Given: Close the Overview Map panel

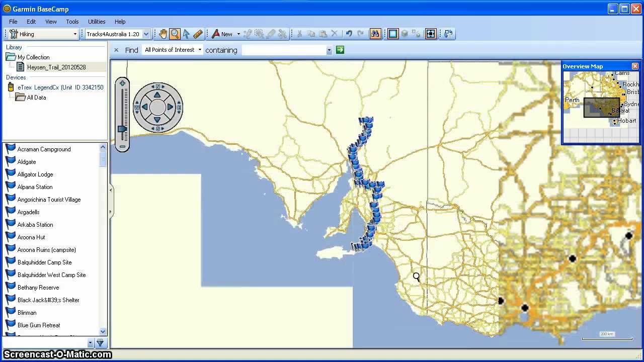Looking at the screenshot, I should (635, 66).
